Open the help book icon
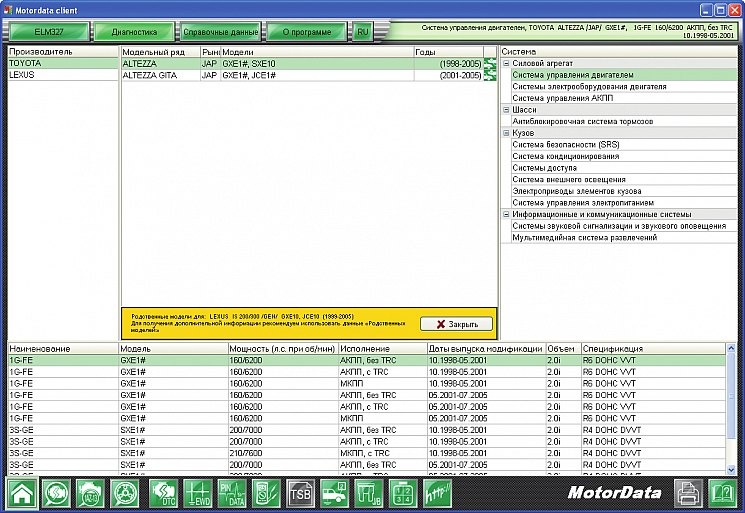The image size is (745, 513). point(723,494)
